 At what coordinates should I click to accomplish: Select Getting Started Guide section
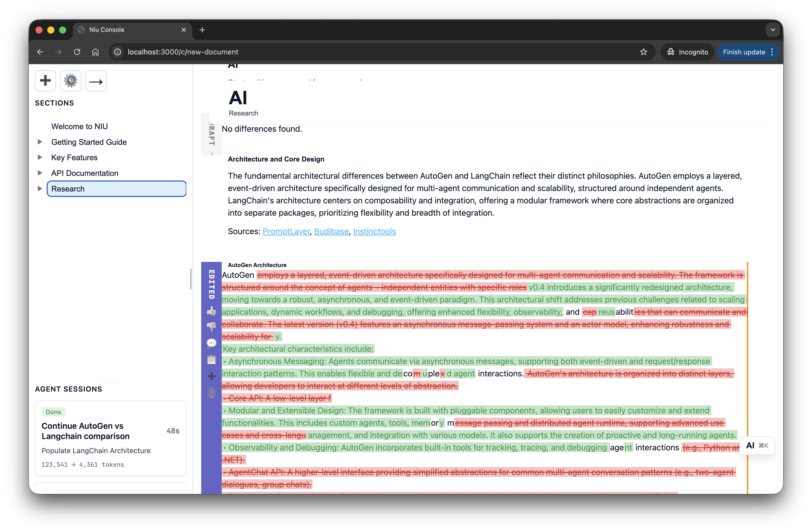(x=89, y=142)
